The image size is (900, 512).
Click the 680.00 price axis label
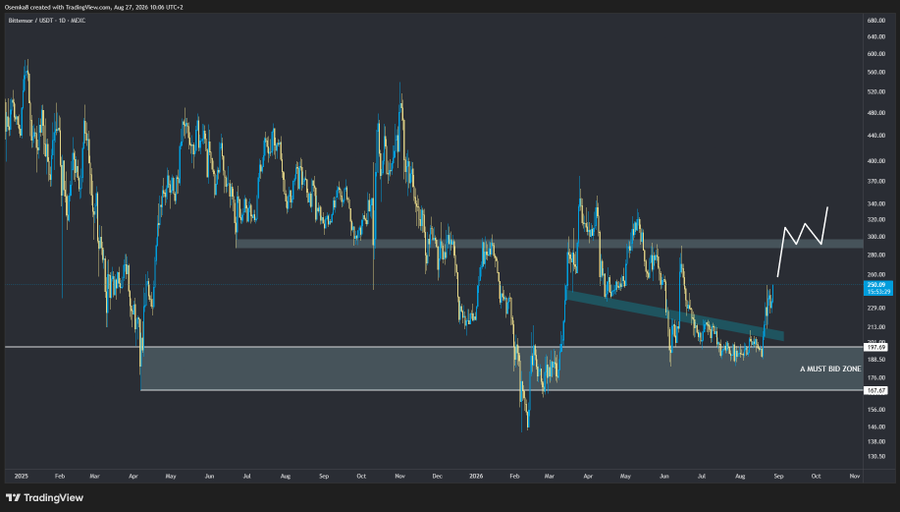pyautogui.click(x=876, y=21)
